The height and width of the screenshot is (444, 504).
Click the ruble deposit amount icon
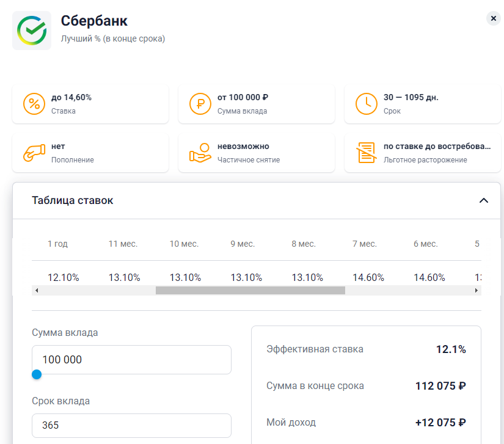pos(200,104)
